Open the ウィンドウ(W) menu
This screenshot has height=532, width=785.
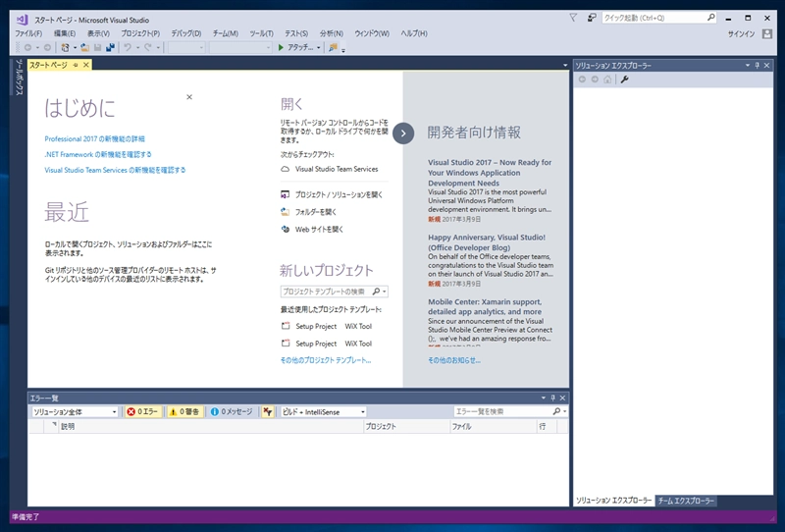(x=372, y=33)
